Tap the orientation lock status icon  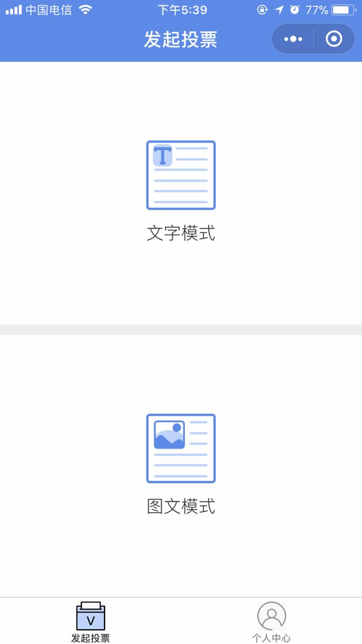[262, 10]
